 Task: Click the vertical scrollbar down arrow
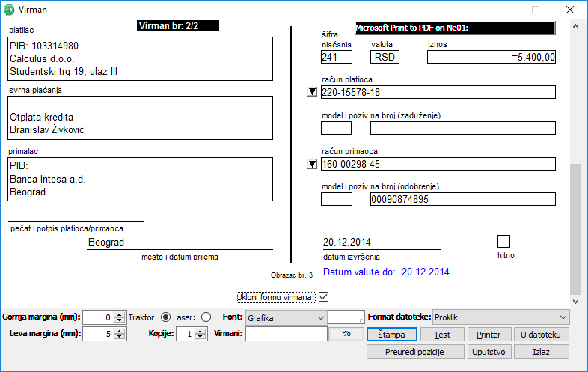click(576, 288)
